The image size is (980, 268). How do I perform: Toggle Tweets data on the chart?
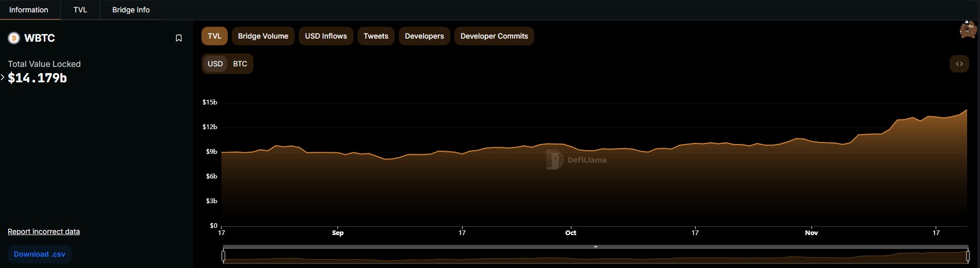pos(376,36)
